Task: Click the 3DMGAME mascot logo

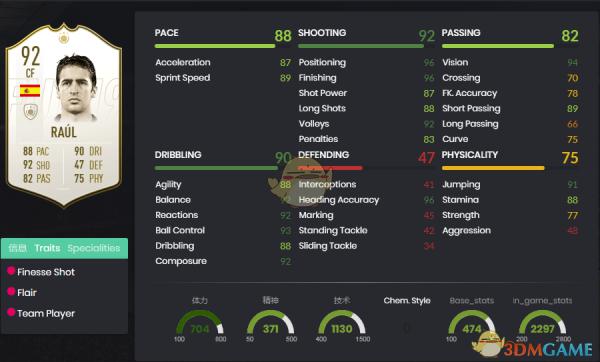Action: click(x=489, y=343)
